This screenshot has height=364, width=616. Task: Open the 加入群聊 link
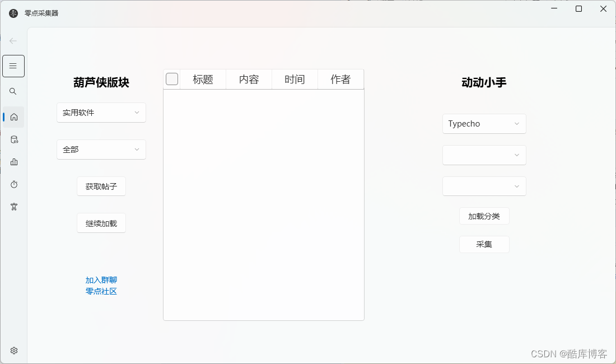[x=101, y=280]
